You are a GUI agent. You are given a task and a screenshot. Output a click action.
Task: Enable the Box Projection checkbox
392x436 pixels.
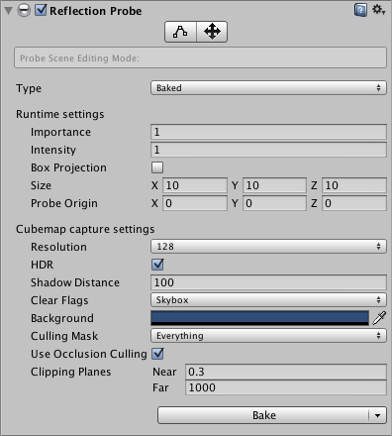(157, 167)
